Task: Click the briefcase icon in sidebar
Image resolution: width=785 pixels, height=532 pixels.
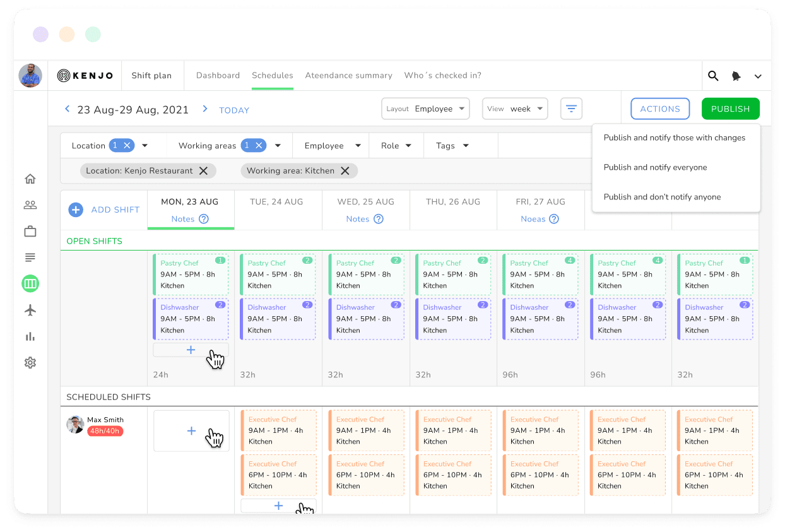Action: [x=30, y=232]
